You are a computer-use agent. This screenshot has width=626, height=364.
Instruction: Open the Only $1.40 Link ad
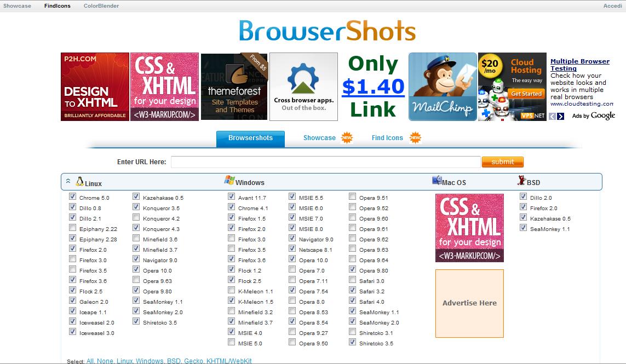(374, 86)
